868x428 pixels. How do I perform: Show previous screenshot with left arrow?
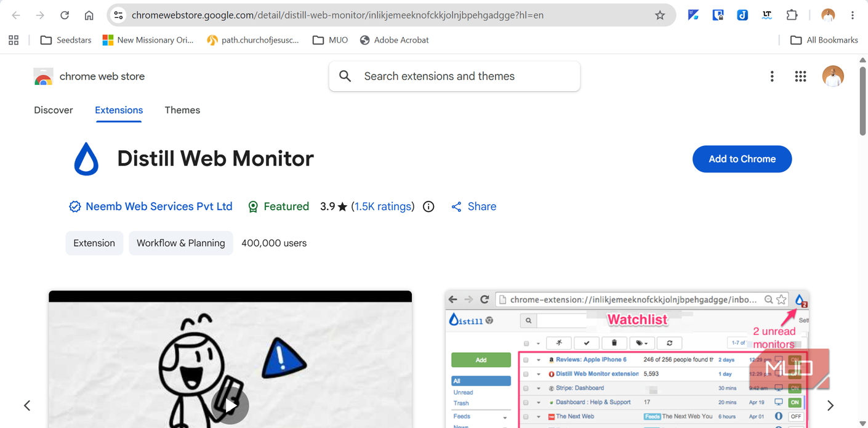tap(27, 405)
